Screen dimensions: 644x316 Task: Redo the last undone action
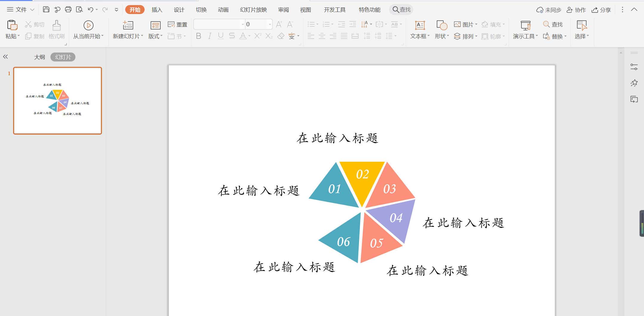105,10
